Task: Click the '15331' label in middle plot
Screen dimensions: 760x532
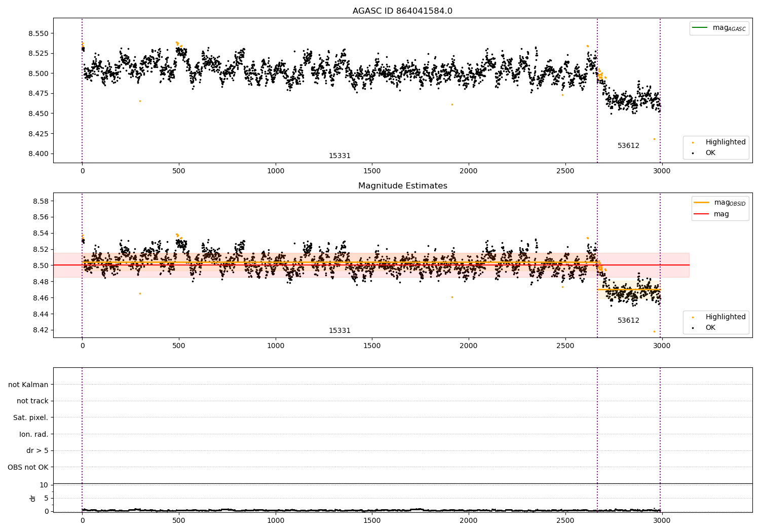Action: [339, 331]
